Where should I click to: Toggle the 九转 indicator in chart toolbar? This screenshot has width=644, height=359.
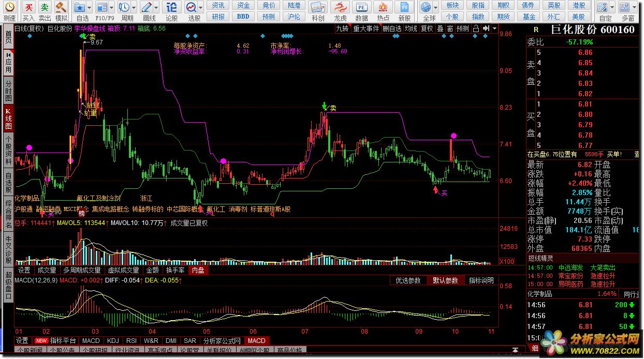pos(342,28)
